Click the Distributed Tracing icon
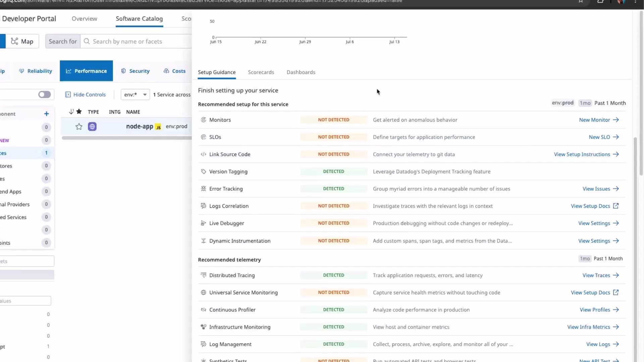This screenshot has width=644, height=362. point(203,275)
